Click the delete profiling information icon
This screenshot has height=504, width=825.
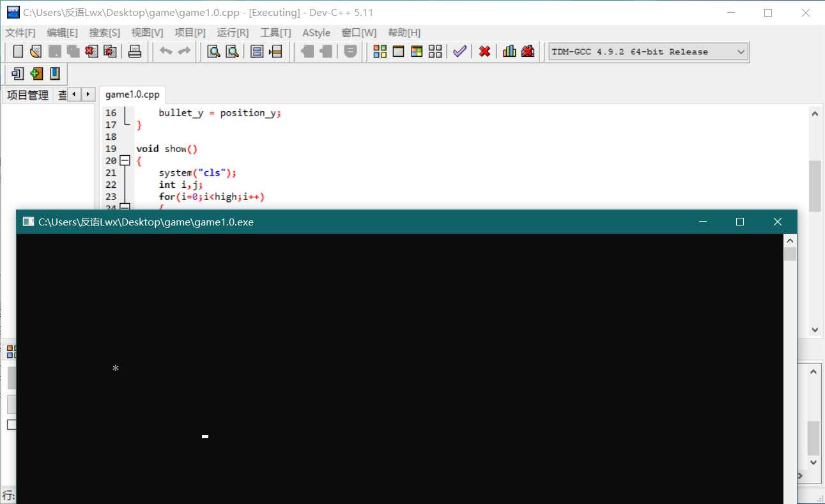point(528,52)
